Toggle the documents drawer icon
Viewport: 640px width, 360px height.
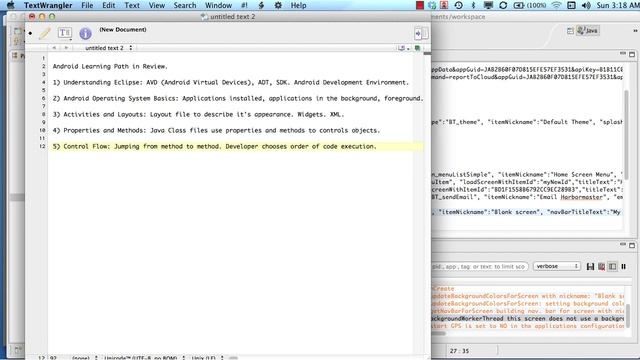click(421, 33)
